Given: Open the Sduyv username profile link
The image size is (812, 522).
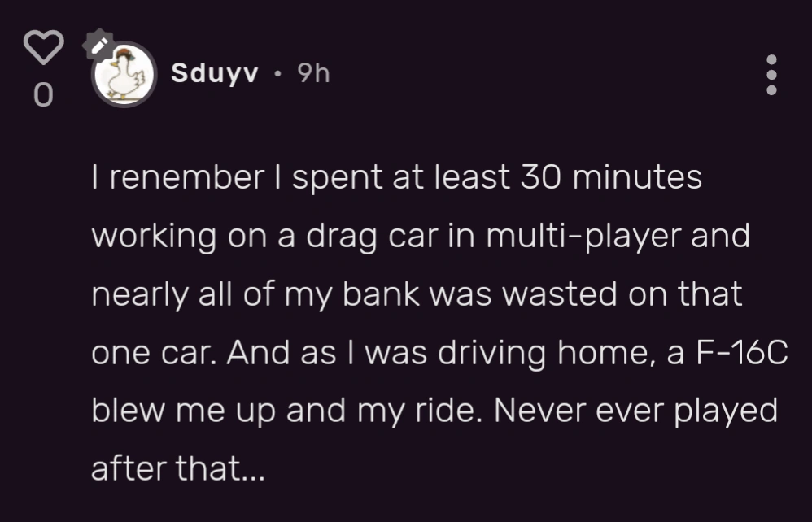Looking at the screenshot, I should click(x=215, y=74).
